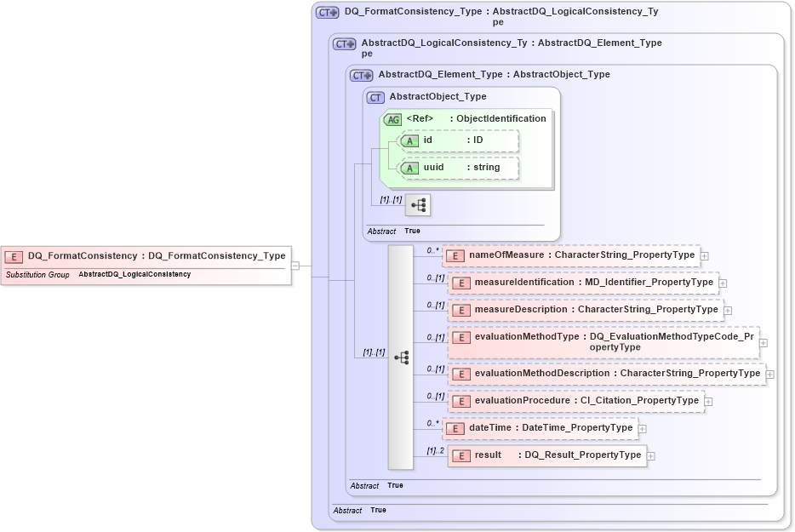This screenshot has width=795, height=532.
Task: Select the CT icon for AbstractDQ_Element_Type
Action: point(360,75)
